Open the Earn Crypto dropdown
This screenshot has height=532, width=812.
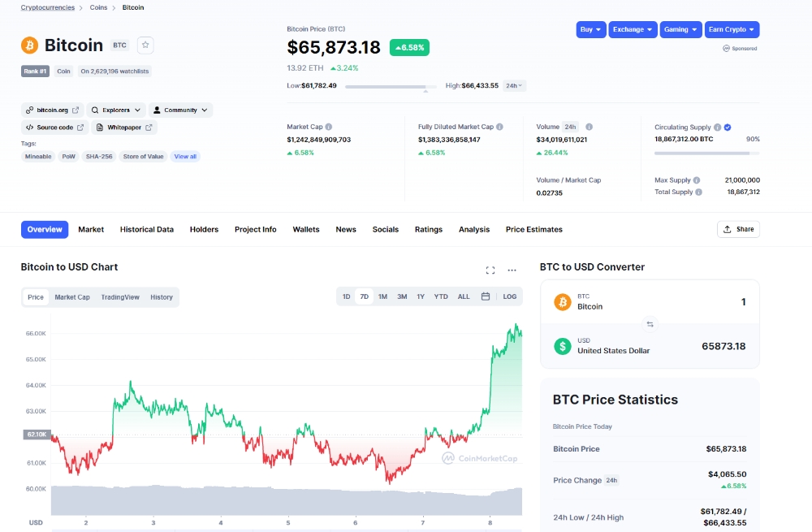pyautogui.click(x=732, y=29)
